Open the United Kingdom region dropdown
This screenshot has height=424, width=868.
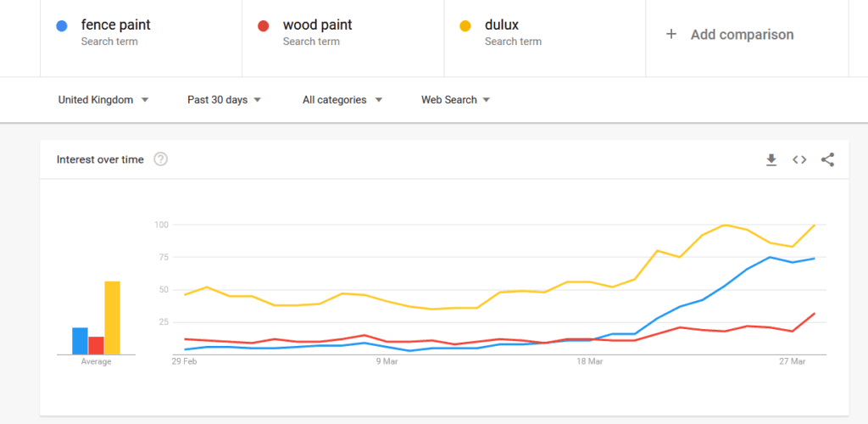coord(103,100)
